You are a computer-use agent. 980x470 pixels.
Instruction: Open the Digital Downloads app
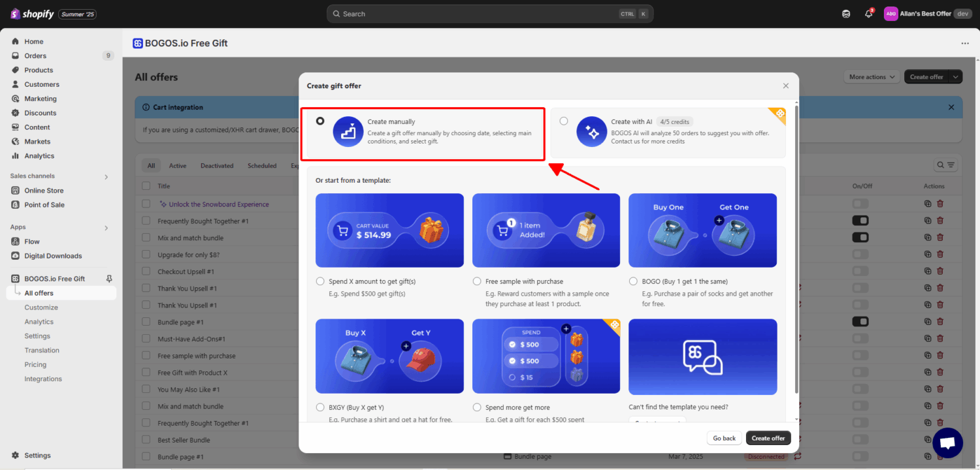pos(53,256)
